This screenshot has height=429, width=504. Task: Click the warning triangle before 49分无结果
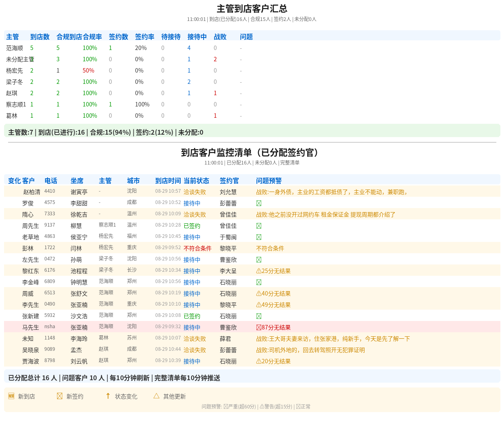pos(259,305)
